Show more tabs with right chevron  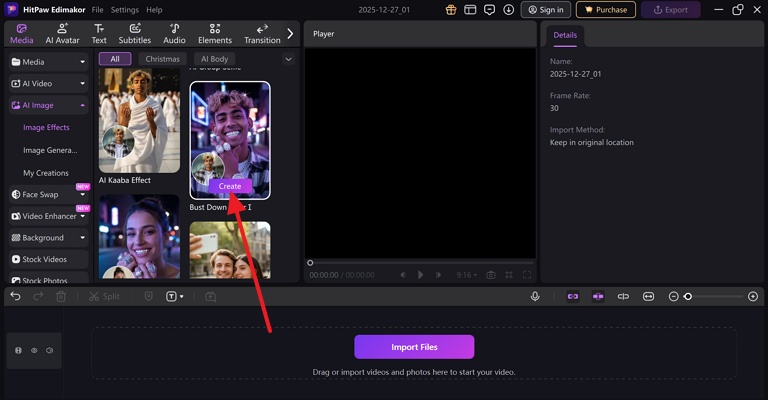[290, 34]
